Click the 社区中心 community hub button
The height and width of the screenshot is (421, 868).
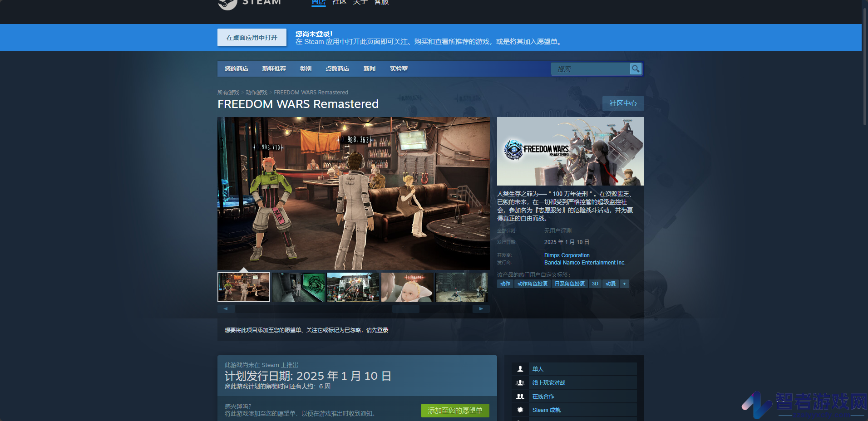coord(623,103)
